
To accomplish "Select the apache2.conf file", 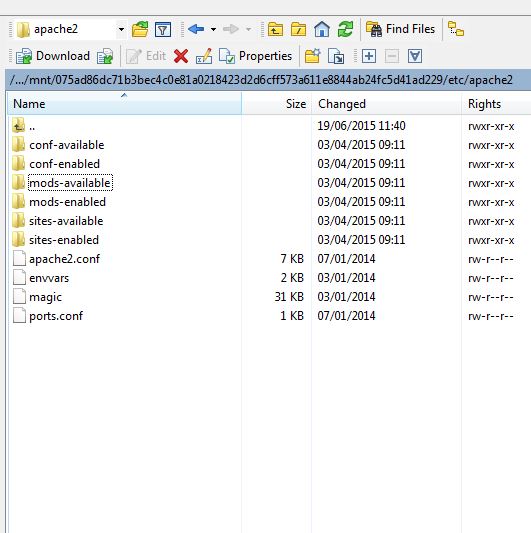I will [x=65, y=259].
